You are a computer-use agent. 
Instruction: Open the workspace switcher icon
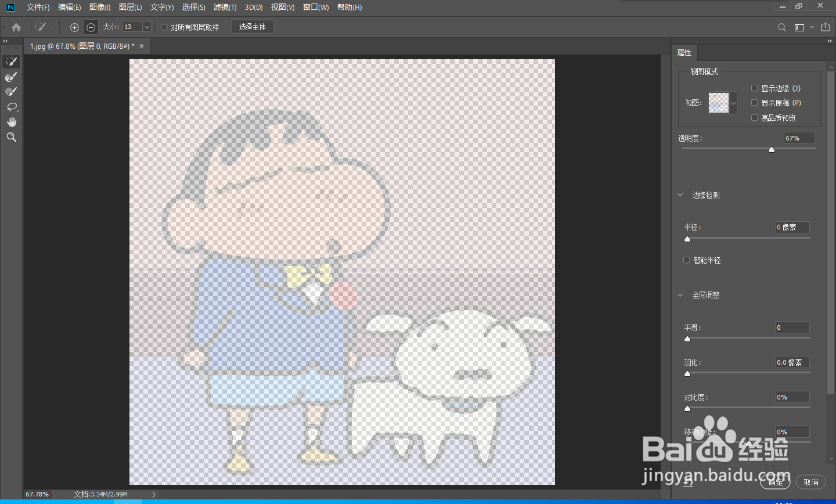(x=799, y=27)
